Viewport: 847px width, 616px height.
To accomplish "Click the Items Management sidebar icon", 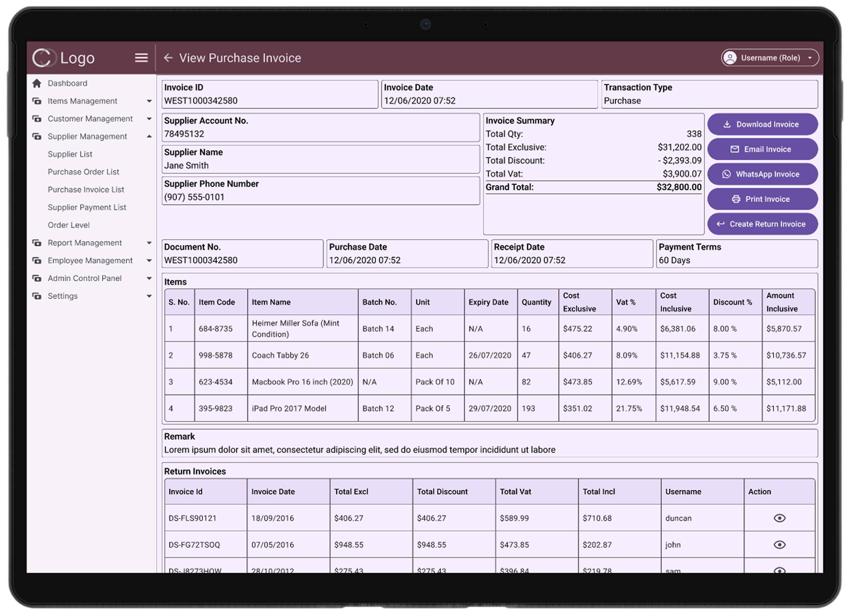I will point(37,101).
